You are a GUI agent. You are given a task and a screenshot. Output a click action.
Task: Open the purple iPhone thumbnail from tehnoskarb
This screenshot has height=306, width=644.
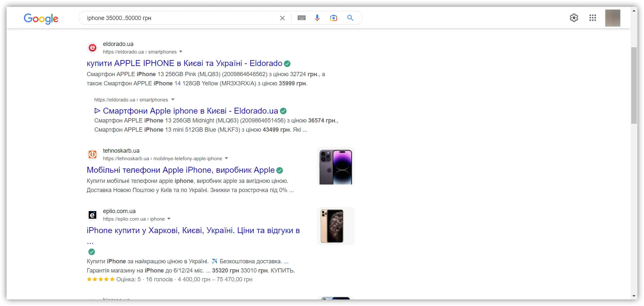pyautogui.click(x=335, y=166)
